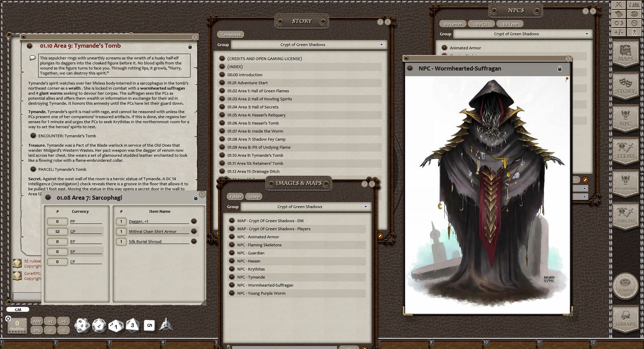Click the Modifier box showing 0

tap(17, 325)
